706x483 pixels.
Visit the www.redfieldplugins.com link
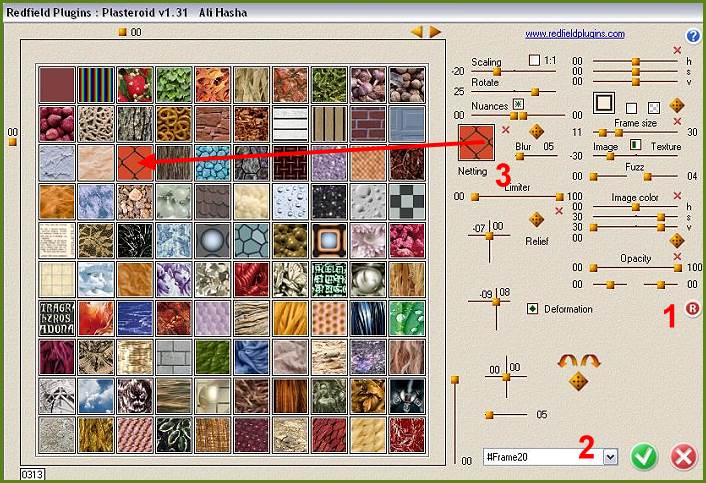tap(575, 34)
